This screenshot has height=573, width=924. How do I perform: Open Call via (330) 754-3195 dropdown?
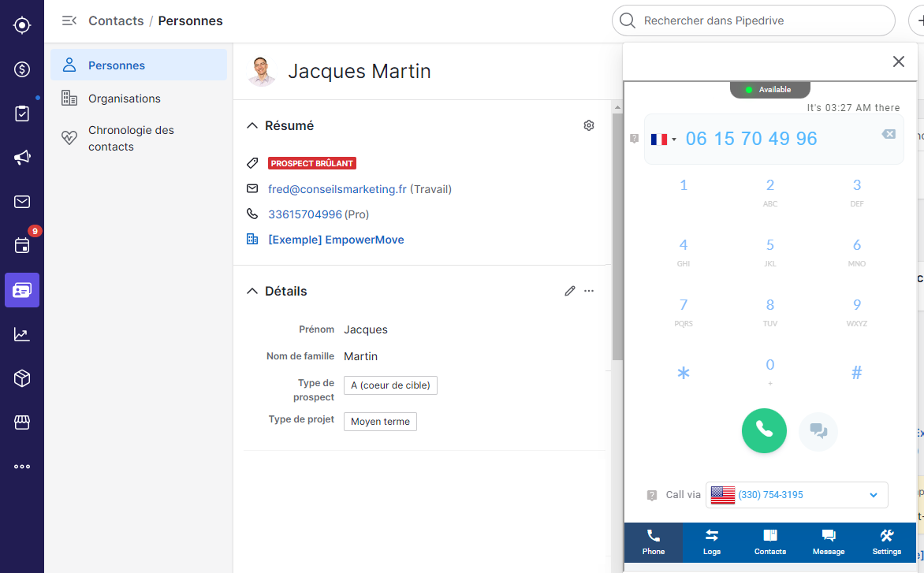(796, 495)
